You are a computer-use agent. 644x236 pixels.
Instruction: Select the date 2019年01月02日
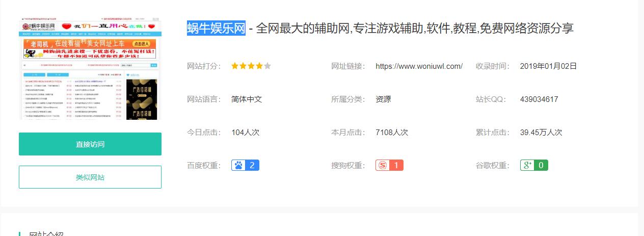[548, 66]
